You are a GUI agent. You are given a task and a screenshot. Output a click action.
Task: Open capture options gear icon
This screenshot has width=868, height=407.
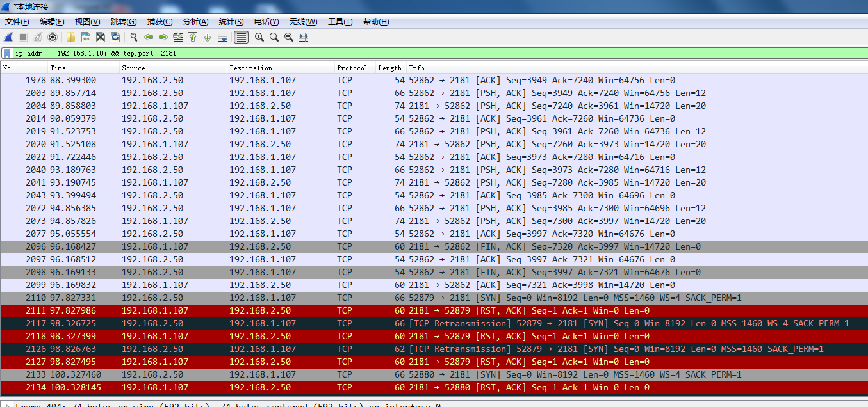tap(53, 37)
